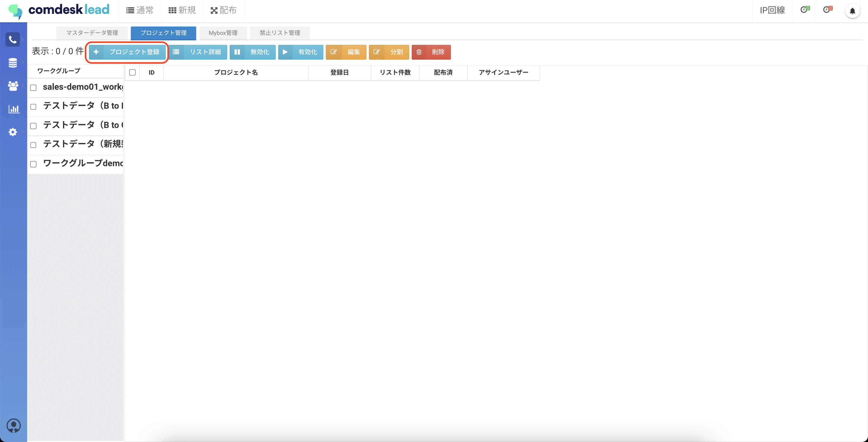Click the IP回線 button
Image resolution: width=868 pixels, height=442 pixels.
pos(772,11)
